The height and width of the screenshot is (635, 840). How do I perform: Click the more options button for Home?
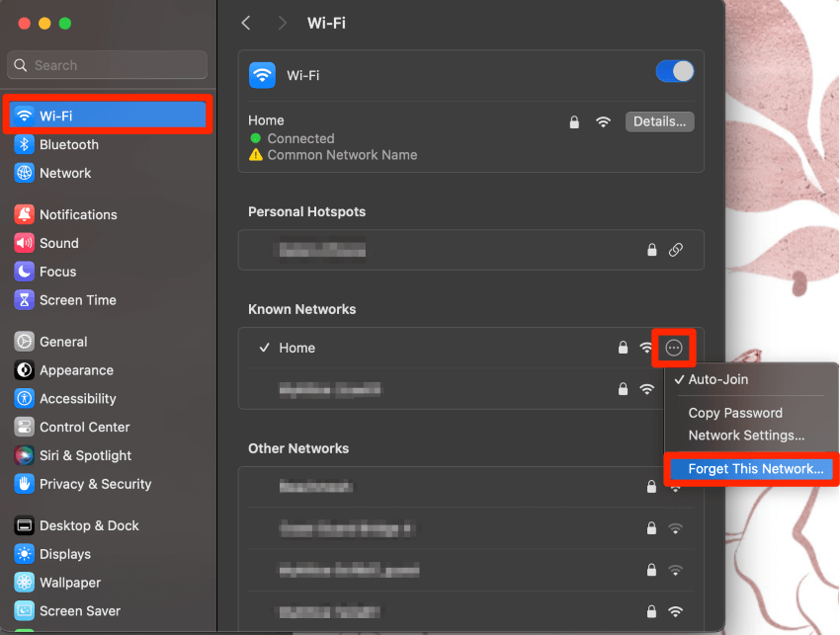click(x=674, y=348)
